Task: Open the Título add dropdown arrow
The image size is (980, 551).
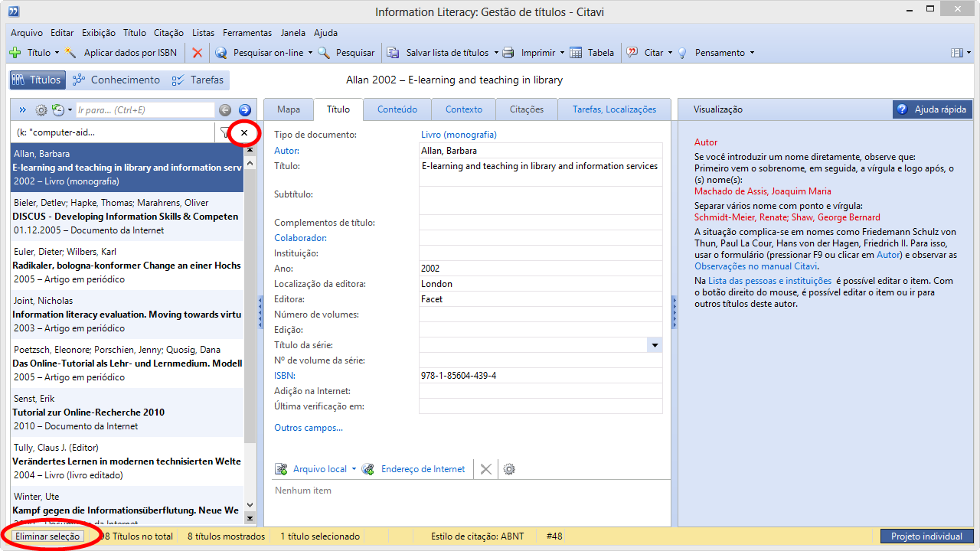Action: [x=57, y=53]
